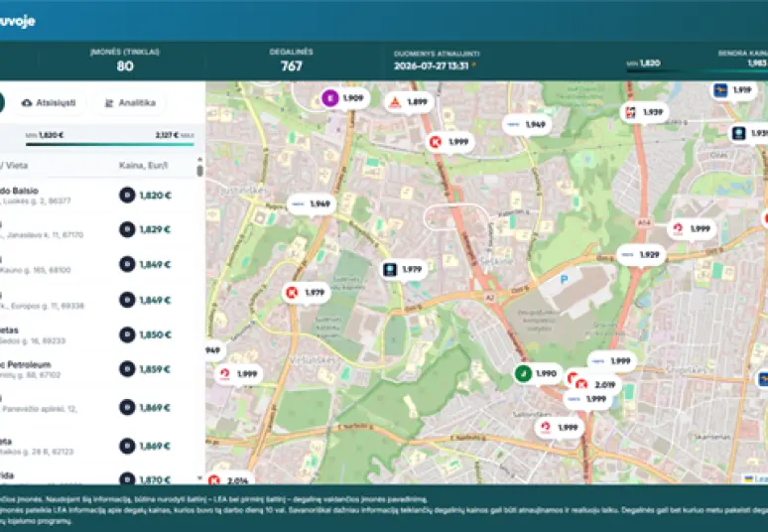Open the Analitika button
Image resolution: width=768 pixels, height=532 pixels.
pos(130,103)
